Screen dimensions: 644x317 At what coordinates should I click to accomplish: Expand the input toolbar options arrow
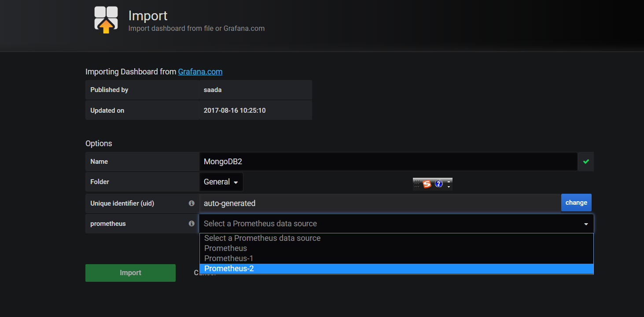[x=449, y=187]
